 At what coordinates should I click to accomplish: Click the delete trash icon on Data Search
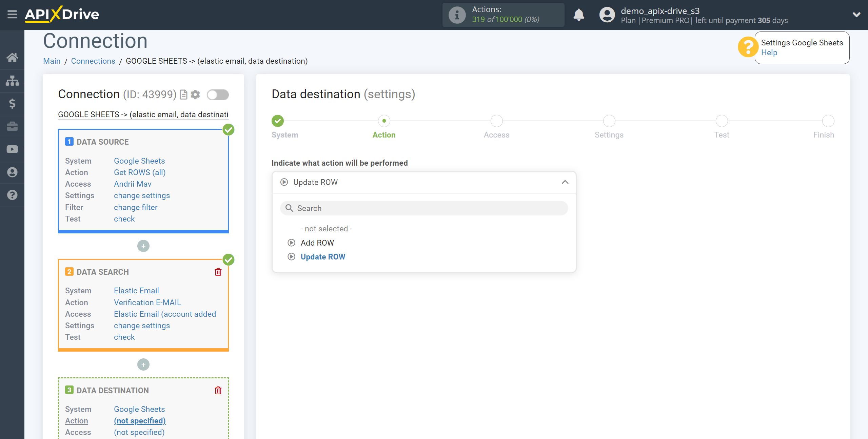217,272
